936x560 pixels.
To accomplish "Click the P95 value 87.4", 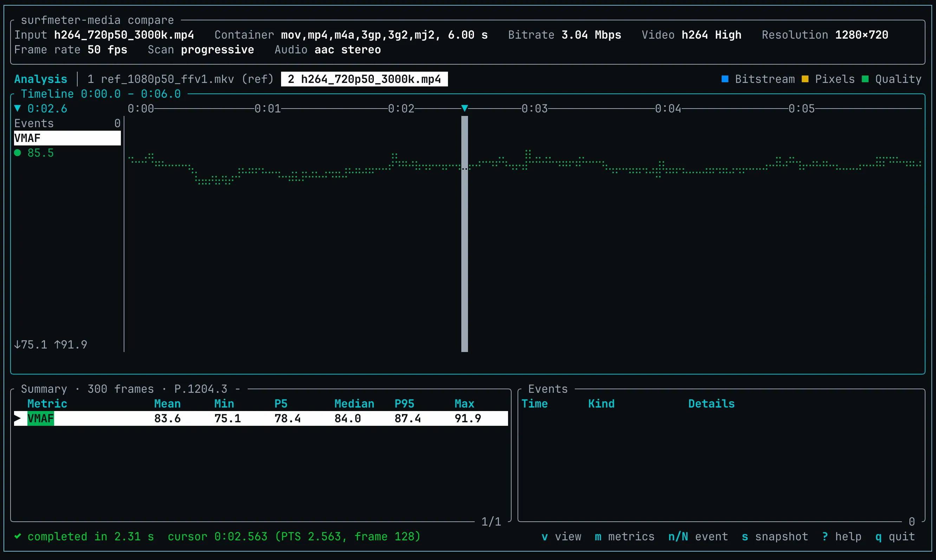I will pyautogui.click(x=408, y=418).
